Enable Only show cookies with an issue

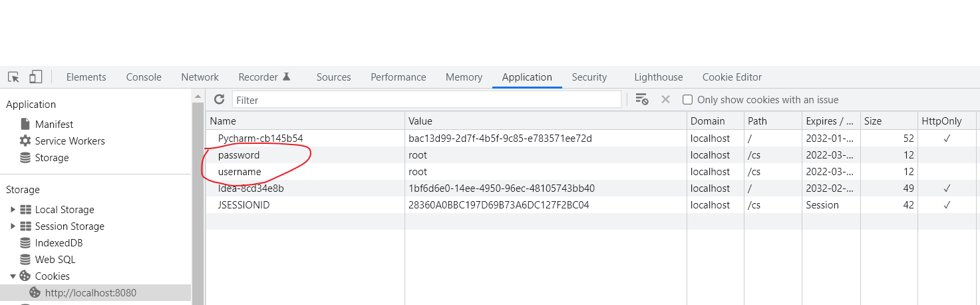[x=688, y=100]
